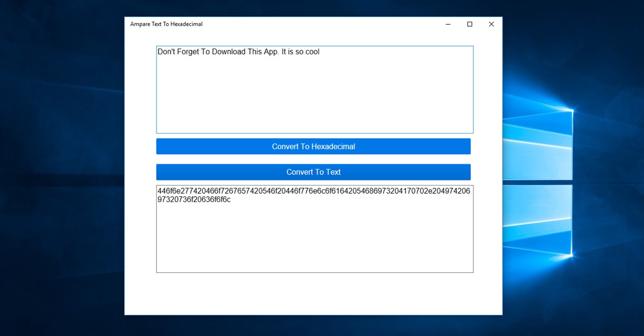Click the second line of hexadecimal output
644x336 pixels.
point(193,200)
